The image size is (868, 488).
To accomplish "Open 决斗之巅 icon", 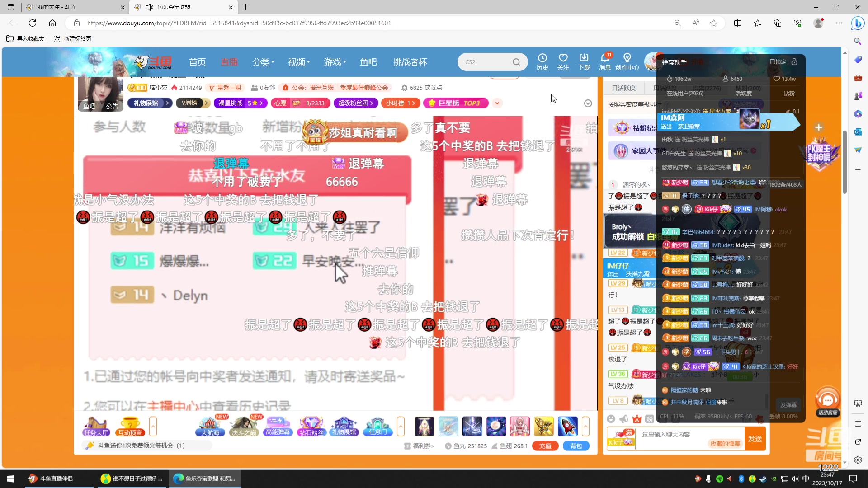I will 244,426.
